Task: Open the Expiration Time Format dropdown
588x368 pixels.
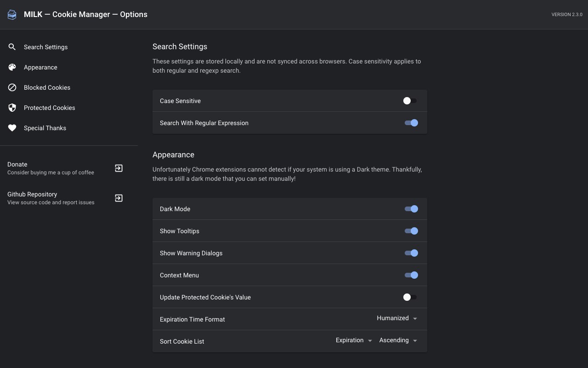Action: [397, 318]
